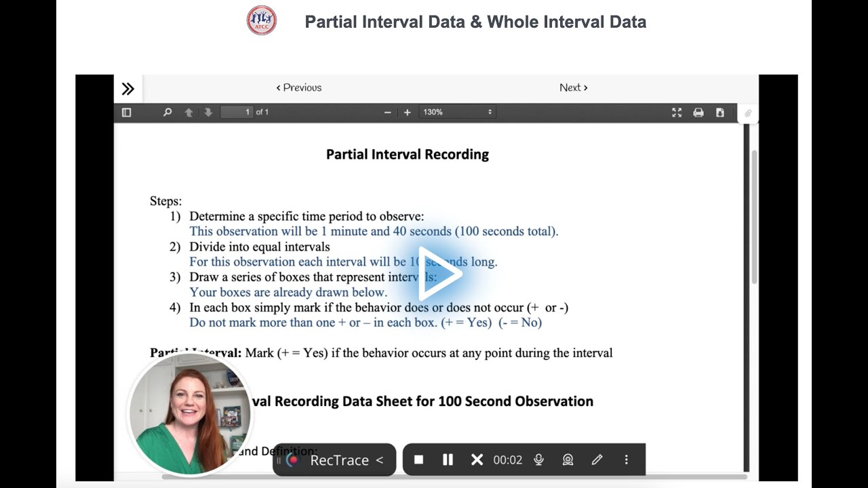Click 'Your boxes are already drawn below.' line
This screenshot has height=488, width=868.
(x=288, y=292)
